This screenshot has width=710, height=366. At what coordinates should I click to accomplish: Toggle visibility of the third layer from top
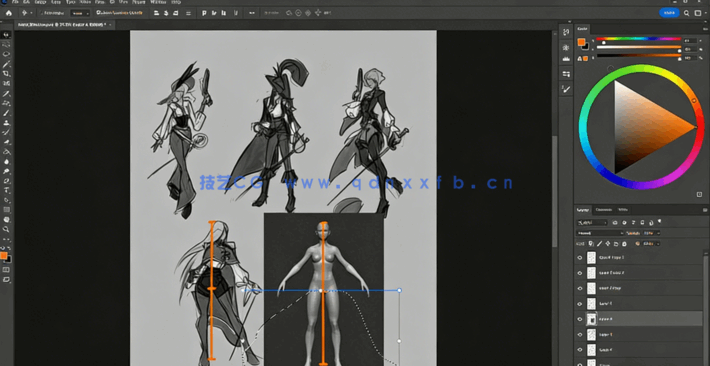tap(580, 288)
